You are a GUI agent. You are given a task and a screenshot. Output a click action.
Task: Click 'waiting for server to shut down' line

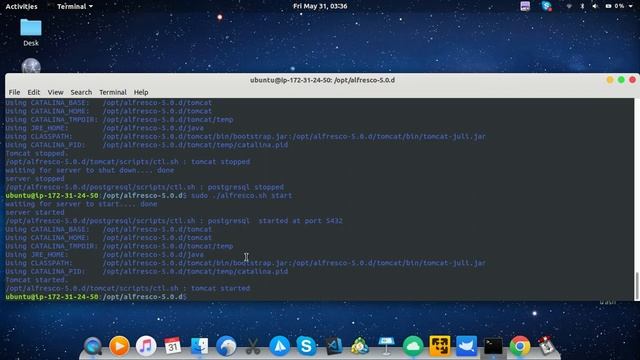(x=90, y=170)
